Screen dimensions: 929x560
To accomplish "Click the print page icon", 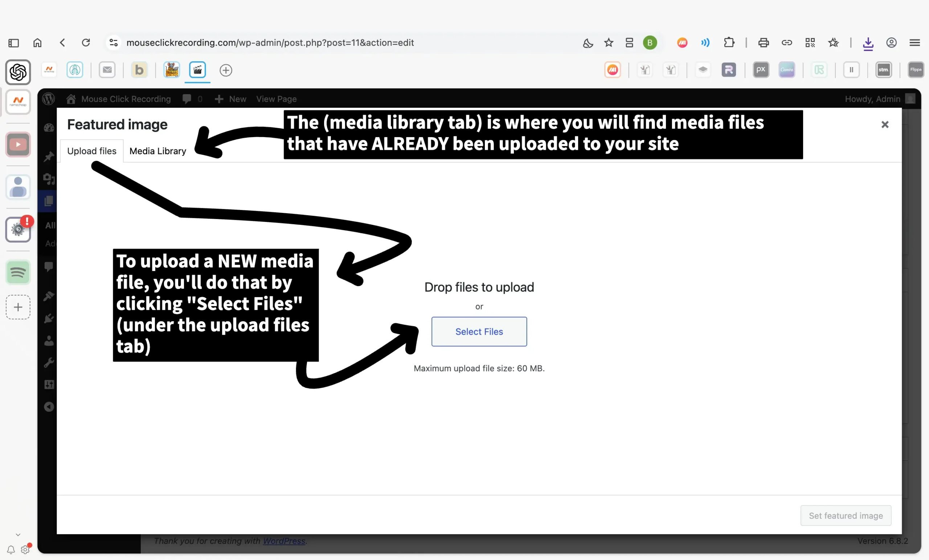I will (x=763, y=42).
